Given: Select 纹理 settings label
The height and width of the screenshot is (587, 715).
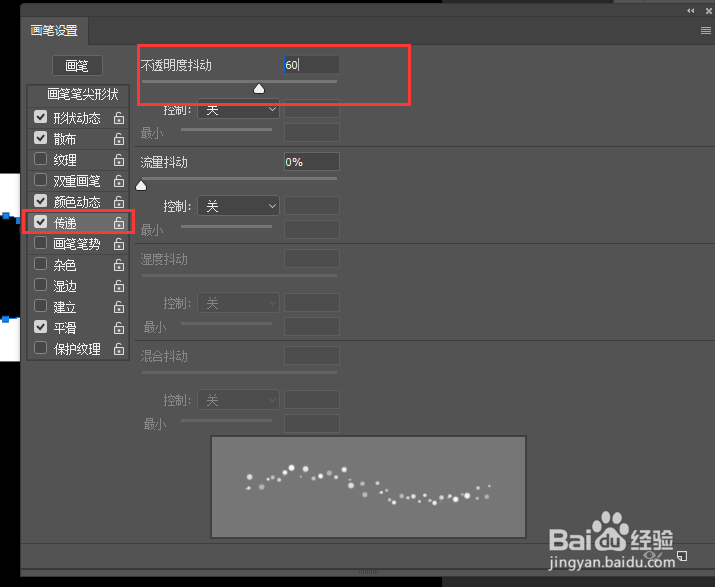Looking at the screenshot, I should [65, 160].
